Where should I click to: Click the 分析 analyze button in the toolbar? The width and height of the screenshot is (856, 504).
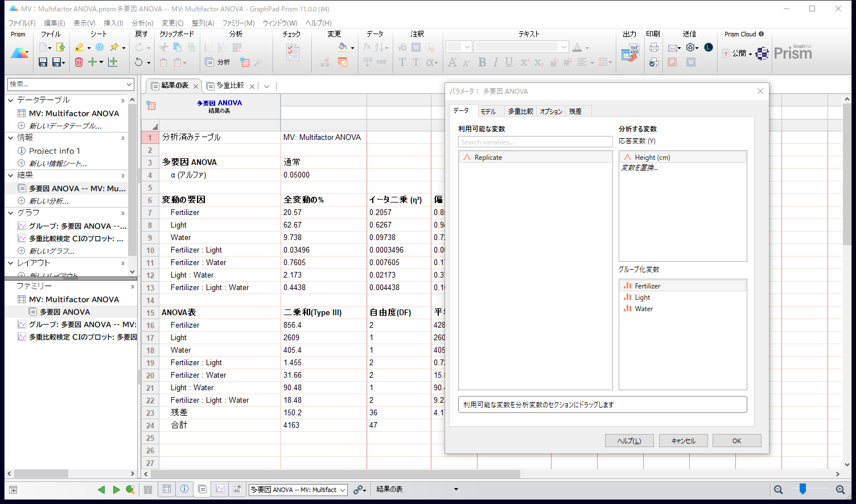coord(218,62)
